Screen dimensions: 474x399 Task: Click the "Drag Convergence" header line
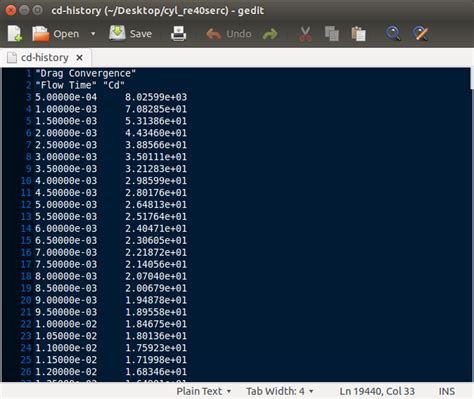pyautogui.click(x=85, y=73)
